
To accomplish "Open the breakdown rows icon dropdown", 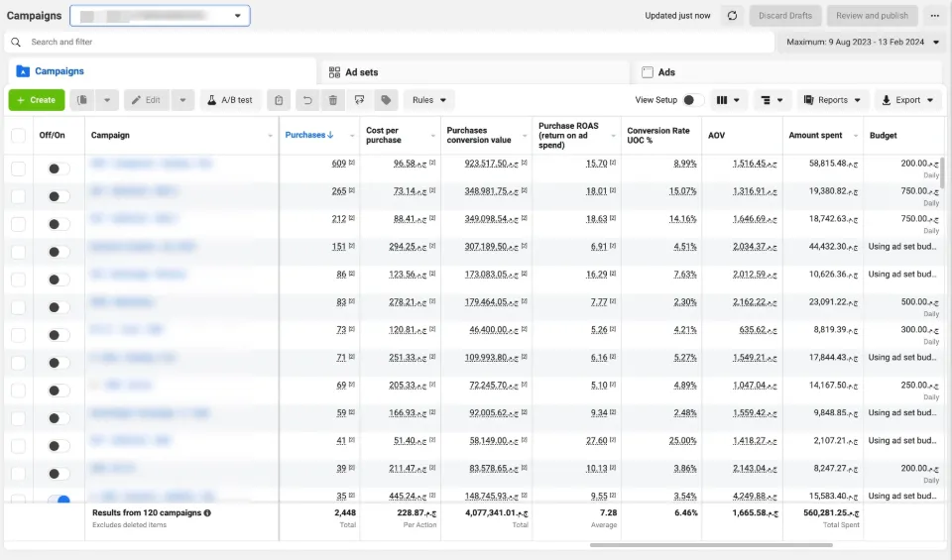I will (772, 100).
